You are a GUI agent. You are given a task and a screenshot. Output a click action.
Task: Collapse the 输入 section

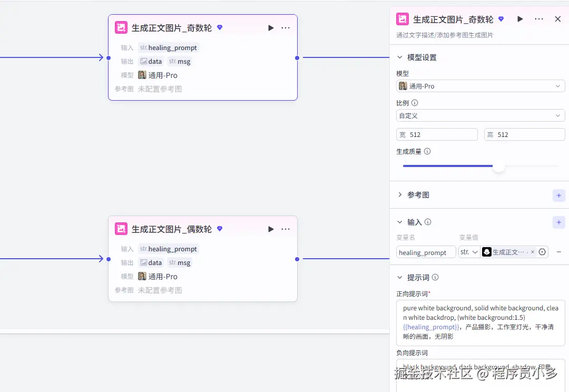(x=400, y=222)
